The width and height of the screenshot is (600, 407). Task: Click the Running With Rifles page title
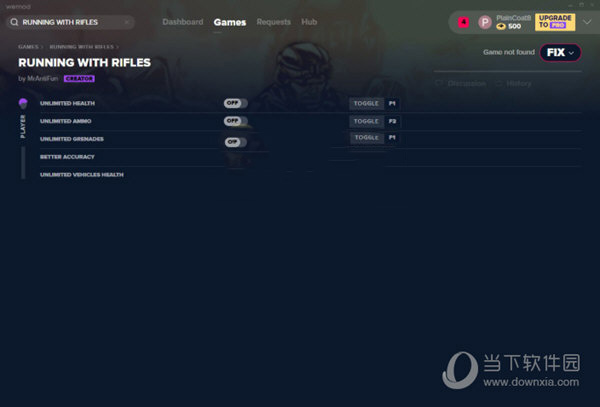pos(84,62)
